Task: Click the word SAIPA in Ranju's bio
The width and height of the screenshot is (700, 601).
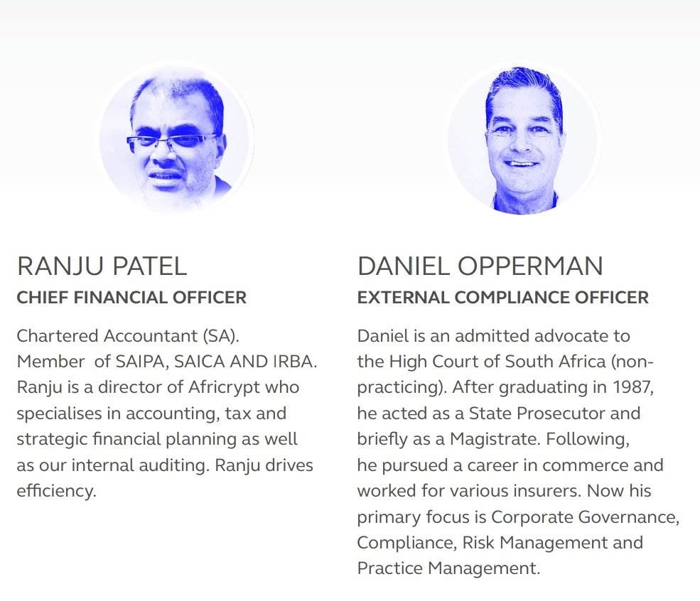Action: (x=140, y=362)
